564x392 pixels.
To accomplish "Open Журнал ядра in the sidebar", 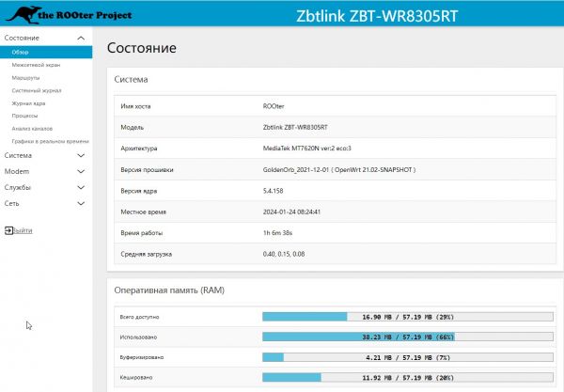I will click(28, 103).
